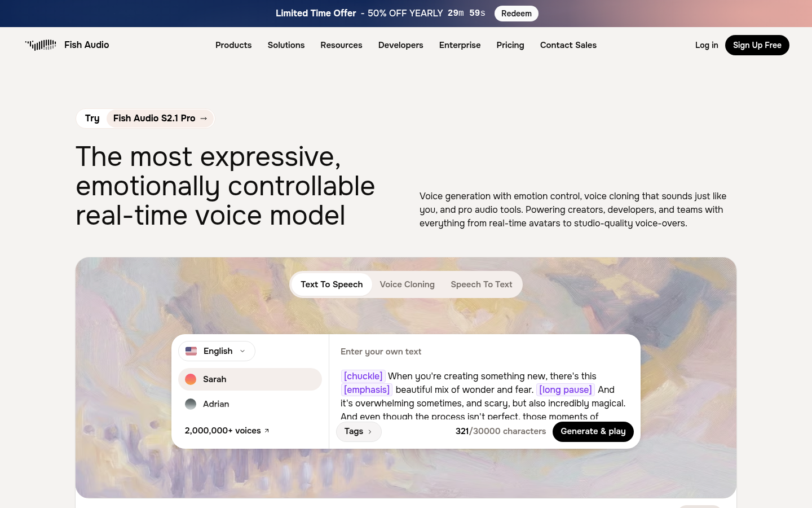Click the [chuckle] tag in text
The height and width of the screenshot is (508, 812).
363,376
